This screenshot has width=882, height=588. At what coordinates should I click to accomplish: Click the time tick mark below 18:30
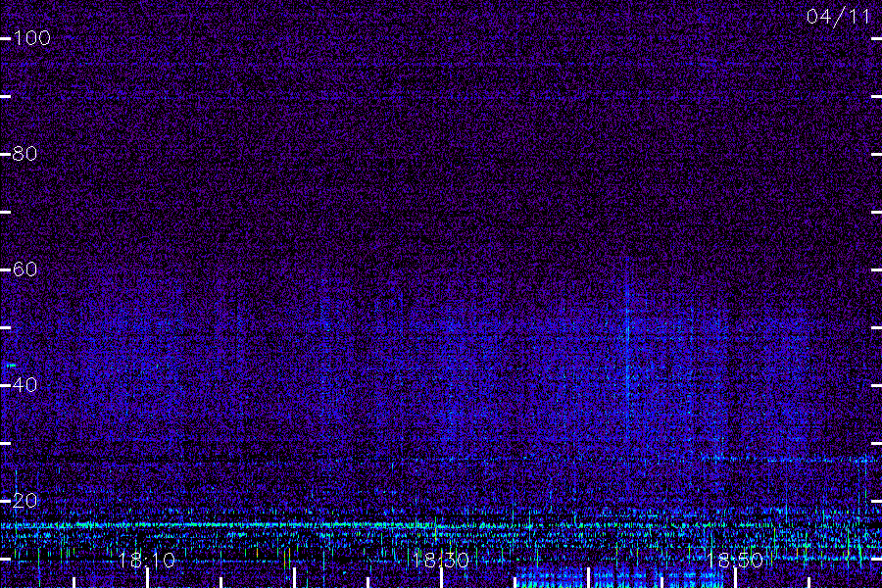point(442,578)
